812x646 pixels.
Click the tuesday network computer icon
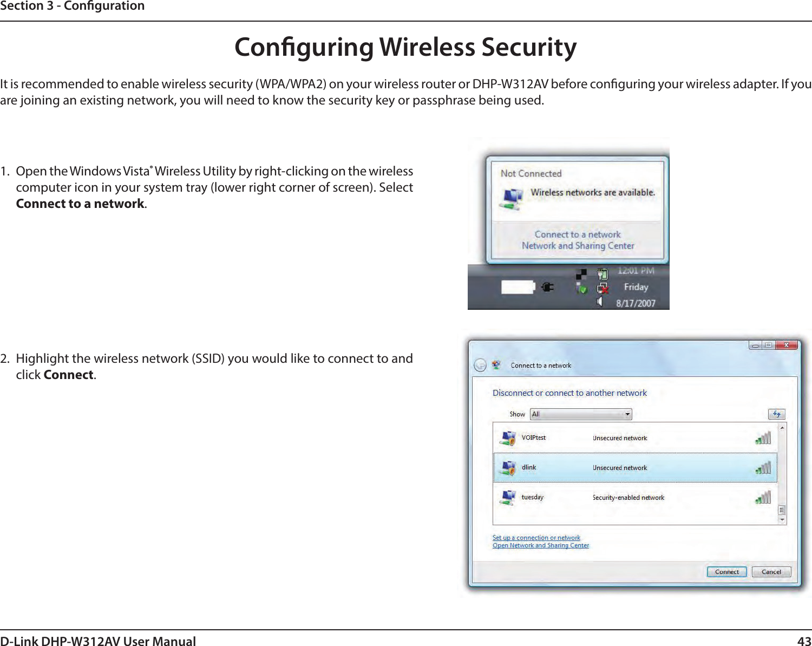(508, 497)
